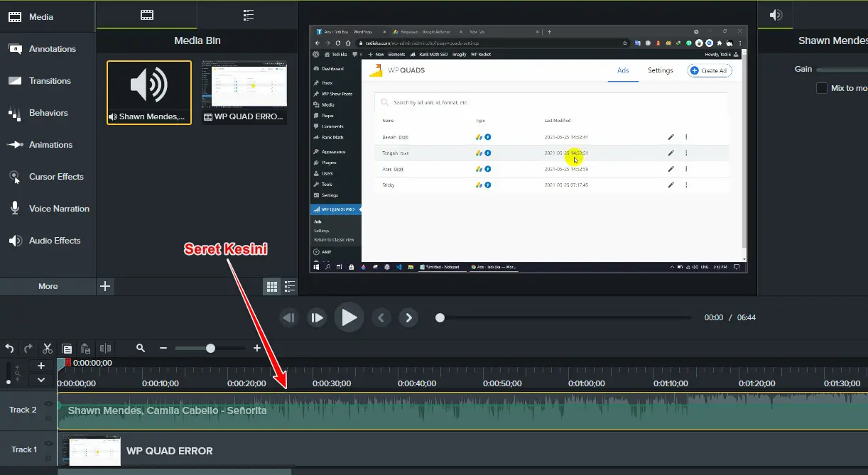The image size is (868, 475).
Task: Paste from clipboard on the timeline
Action: click(86, 349)
